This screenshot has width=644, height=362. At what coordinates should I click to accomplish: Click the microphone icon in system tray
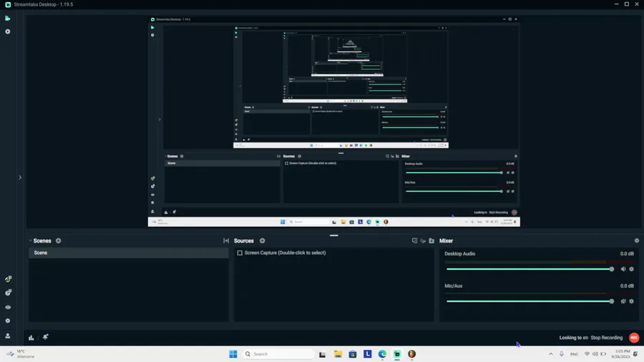pos(562,354)
